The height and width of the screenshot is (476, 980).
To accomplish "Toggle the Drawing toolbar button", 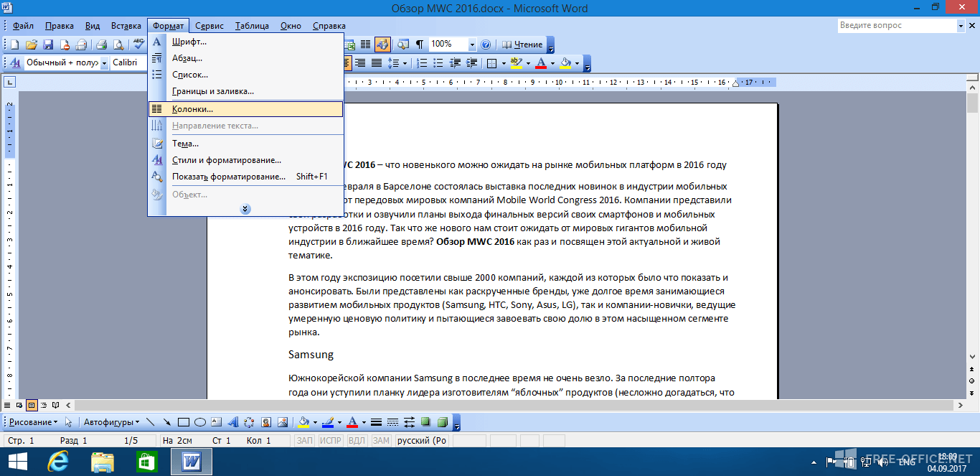I will tap(382, 45).
